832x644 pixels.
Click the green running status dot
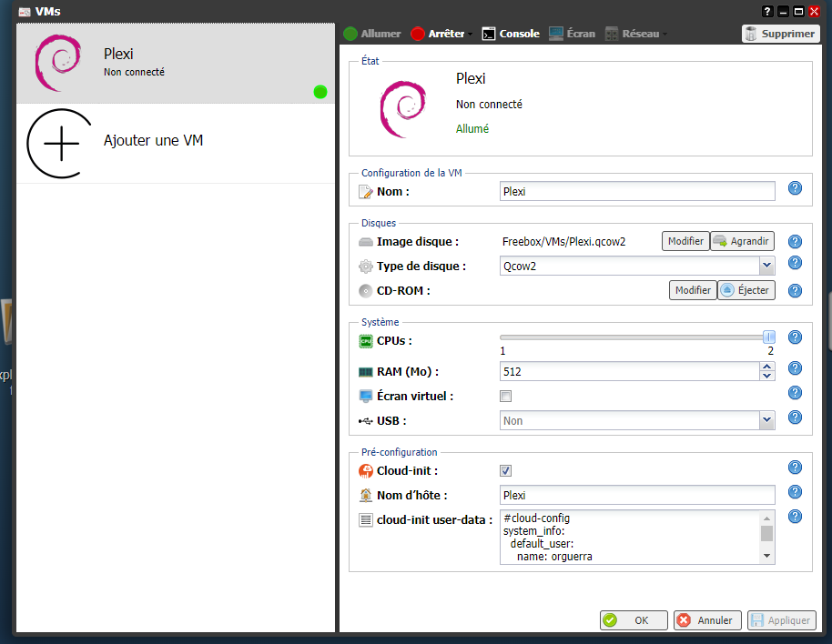pos(320,92)
